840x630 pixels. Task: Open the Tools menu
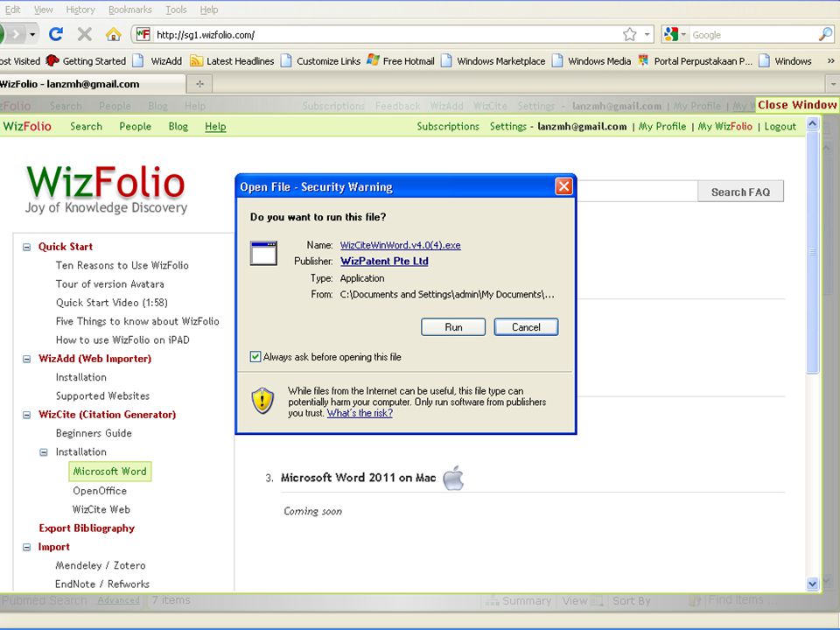176,10
